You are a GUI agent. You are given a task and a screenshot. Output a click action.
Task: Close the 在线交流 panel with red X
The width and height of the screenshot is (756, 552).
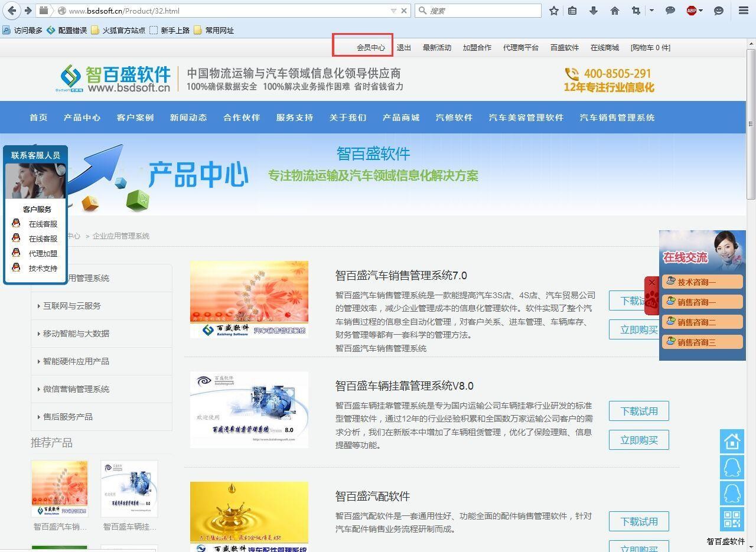pyautogui.click(x=652, y=283)
